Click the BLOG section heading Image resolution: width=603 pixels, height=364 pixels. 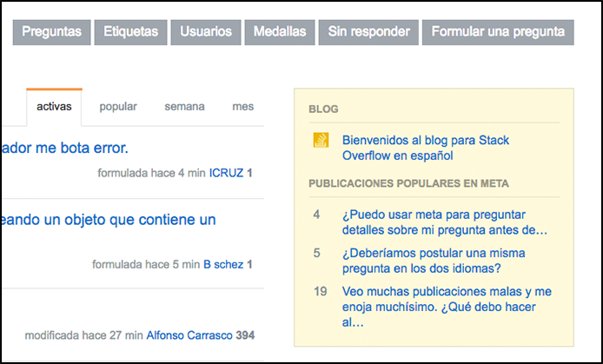(323, 109)
